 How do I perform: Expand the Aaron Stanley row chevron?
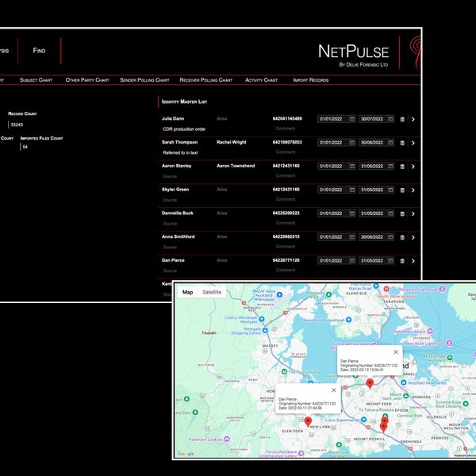tap(413, 167)
